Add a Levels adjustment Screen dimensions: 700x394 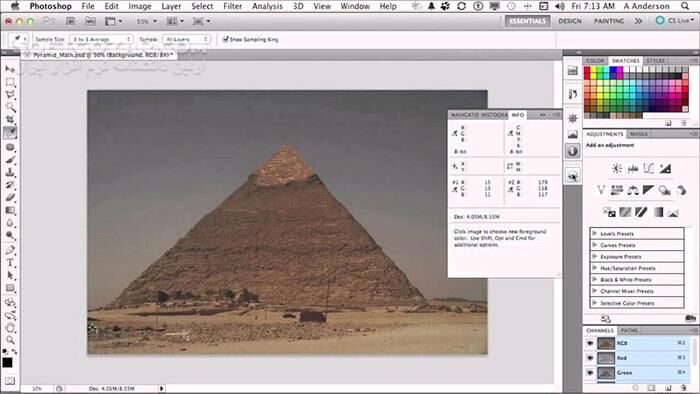(633, 168)
